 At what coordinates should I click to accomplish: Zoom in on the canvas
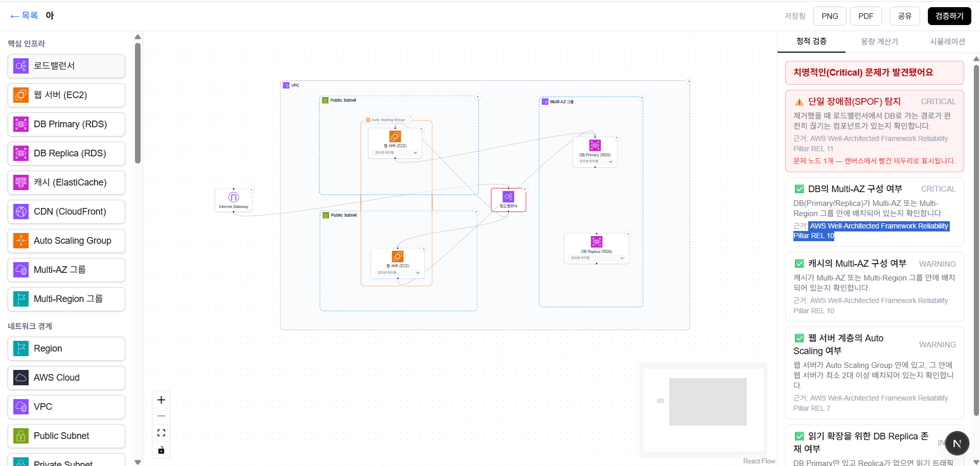[161, 400]
